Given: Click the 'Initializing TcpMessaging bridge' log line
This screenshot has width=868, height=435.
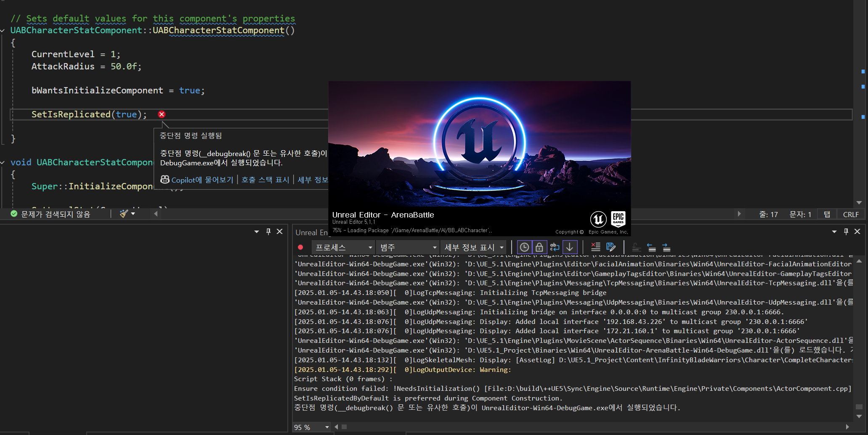Looking at the screenshot, I should click(450, 292).
